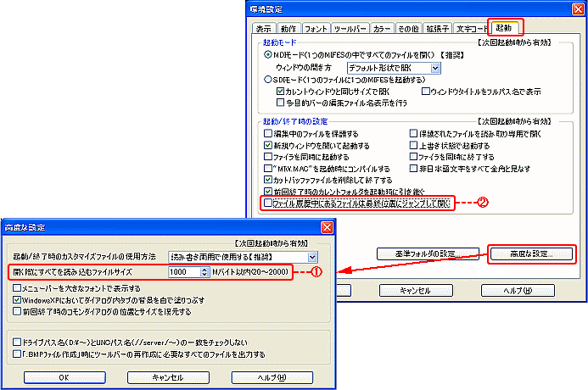Screen dimensions: 588x390
Task: Toggle ファイル履歴 jump to last position checkbox
Action: 268,203
